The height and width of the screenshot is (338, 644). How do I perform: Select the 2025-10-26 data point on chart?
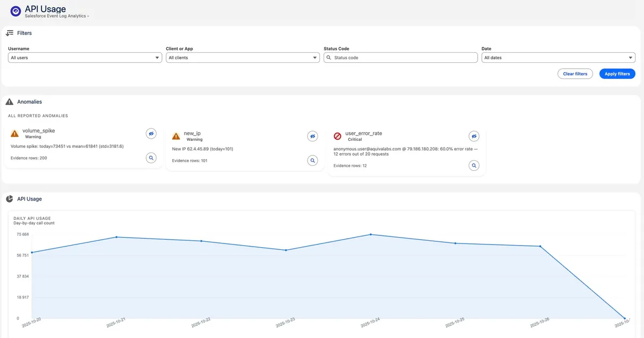pos(540,246)
